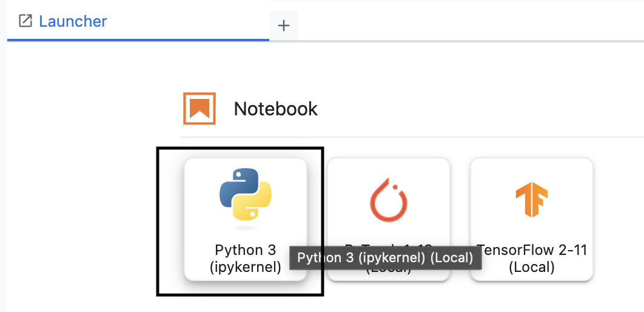Click the dark 'Python 3 (ipykernel) (Local)' tooltip
Viewport: 644px width, 312px height.
(x=385, y=258)
